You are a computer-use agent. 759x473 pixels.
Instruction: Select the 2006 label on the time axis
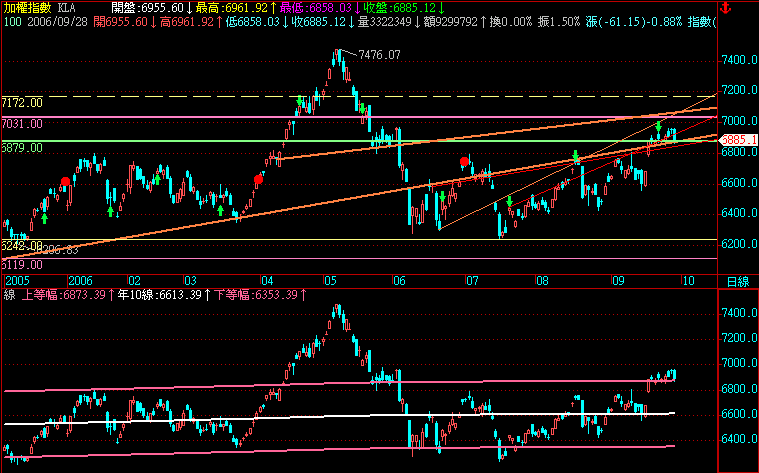(80, 281)
